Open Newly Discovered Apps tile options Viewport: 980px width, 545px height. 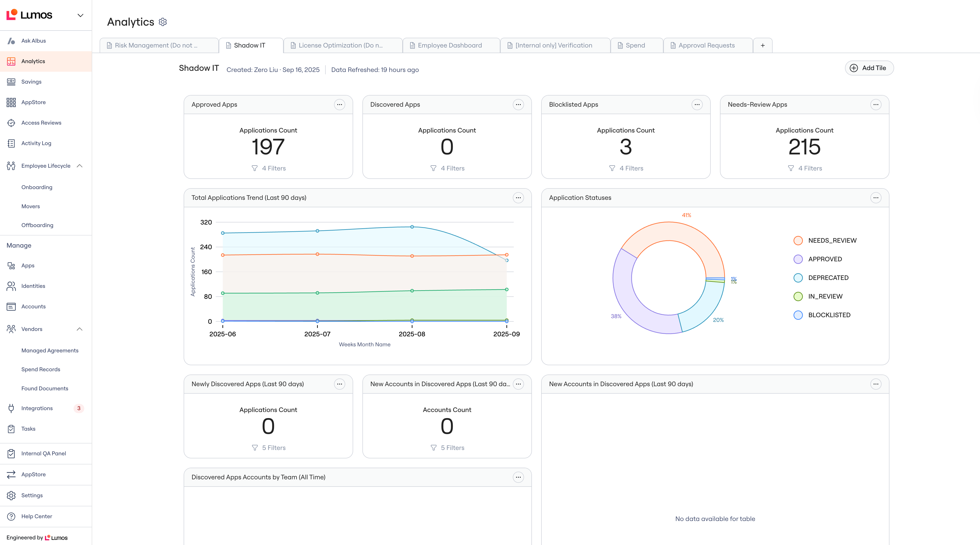(339, 384)
